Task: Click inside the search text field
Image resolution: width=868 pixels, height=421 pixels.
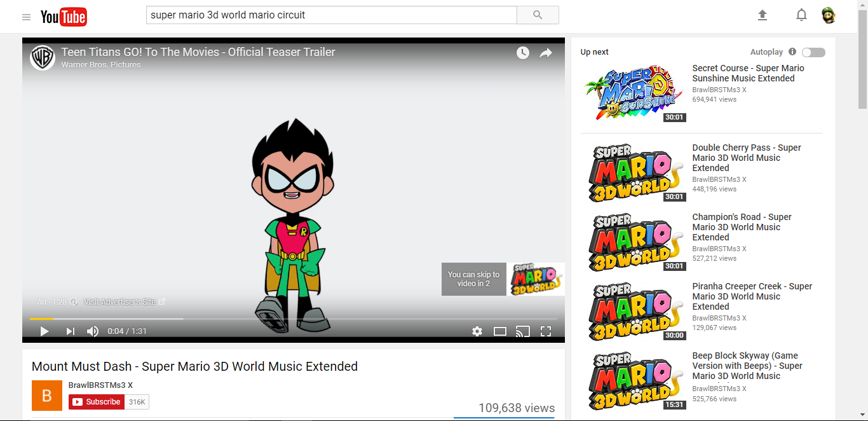Action: 332,15
